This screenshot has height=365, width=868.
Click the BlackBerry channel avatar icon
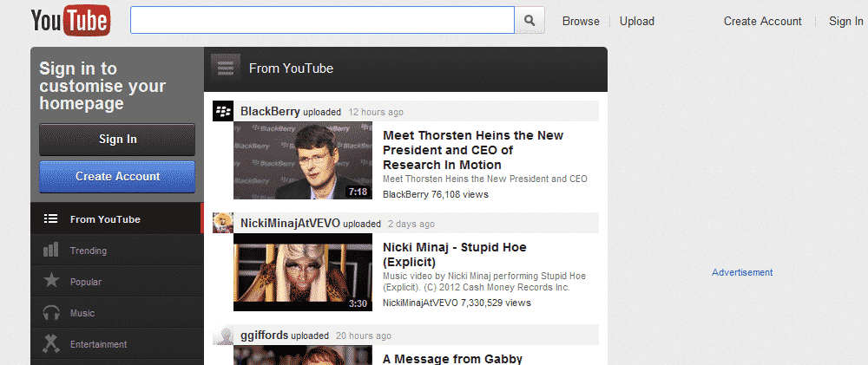tap(223, 111)
